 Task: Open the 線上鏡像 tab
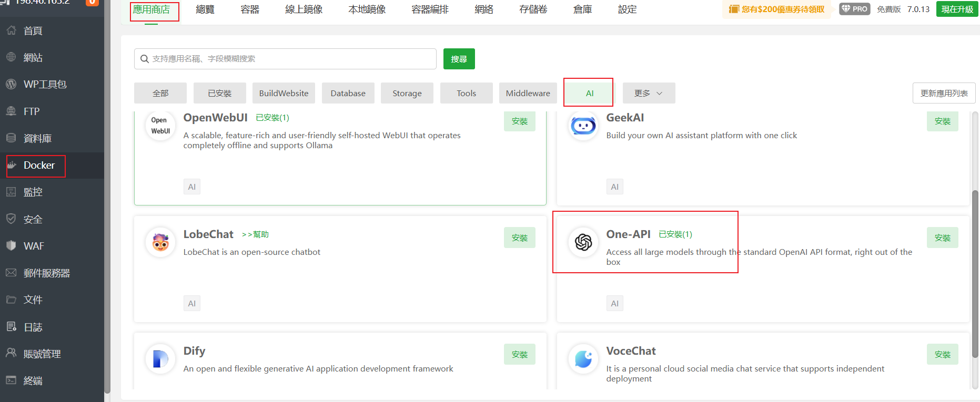[304, 9]
